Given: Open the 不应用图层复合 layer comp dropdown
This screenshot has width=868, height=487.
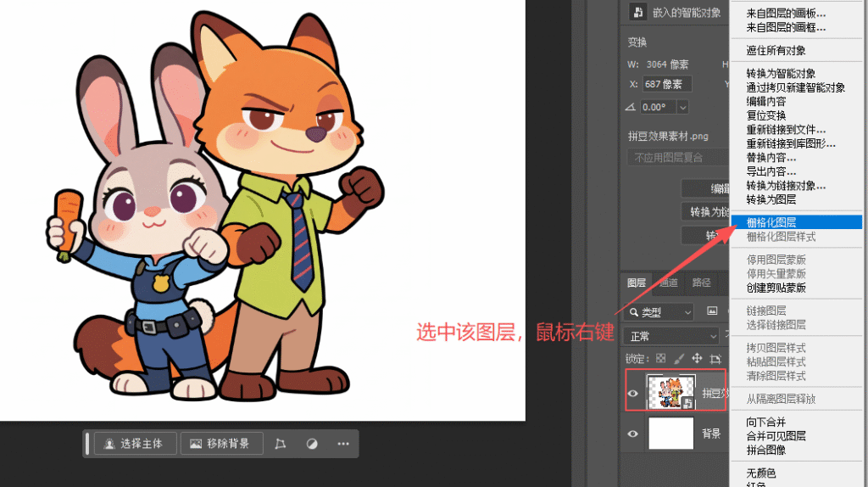Looking at the screenshot, I should coord(677,158).
